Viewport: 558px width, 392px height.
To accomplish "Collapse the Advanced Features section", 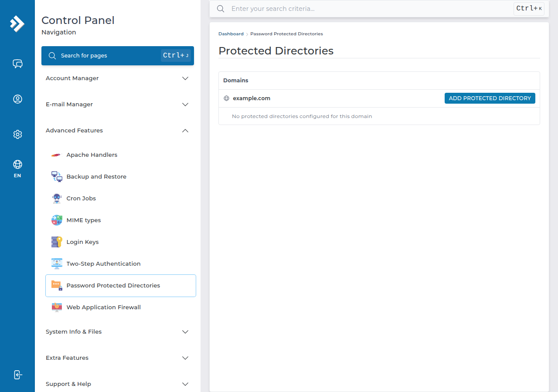I will [118, 131].
